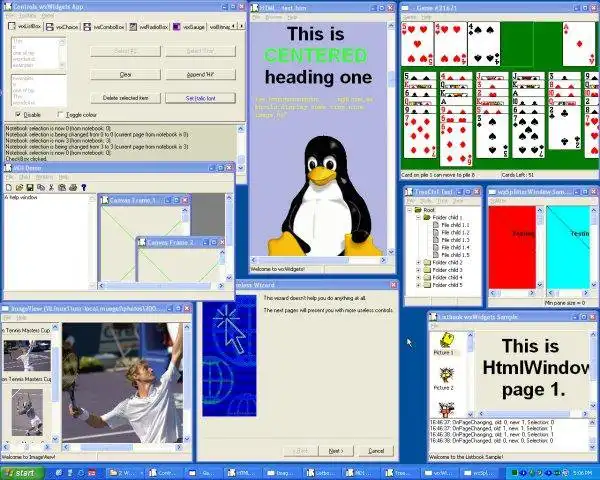Click the Clear button in Controls window

point(126,75)
